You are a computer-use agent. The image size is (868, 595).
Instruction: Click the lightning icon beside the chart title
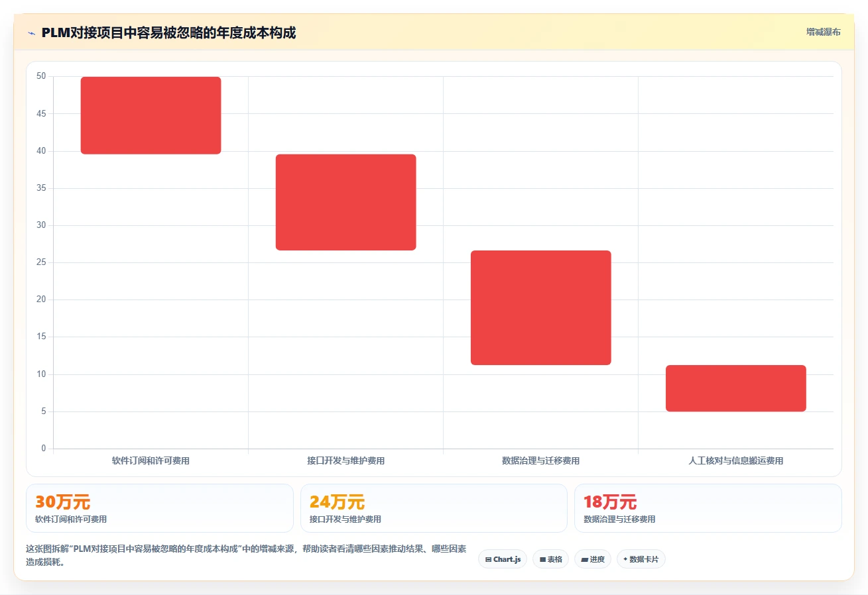point(31,33)
